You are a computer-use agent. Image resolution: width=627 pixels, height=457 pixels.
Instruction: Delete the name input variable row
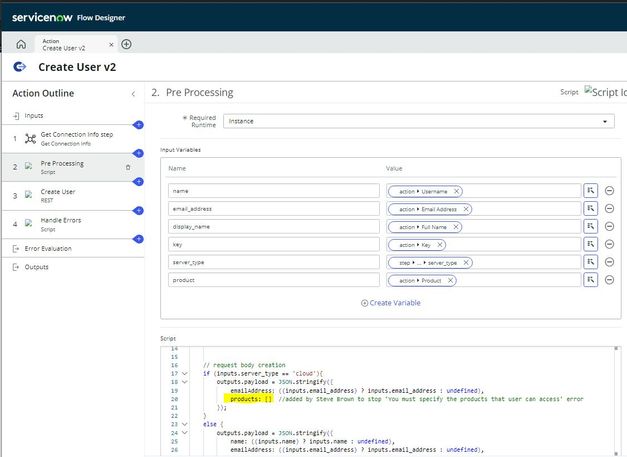pos(609,191)
